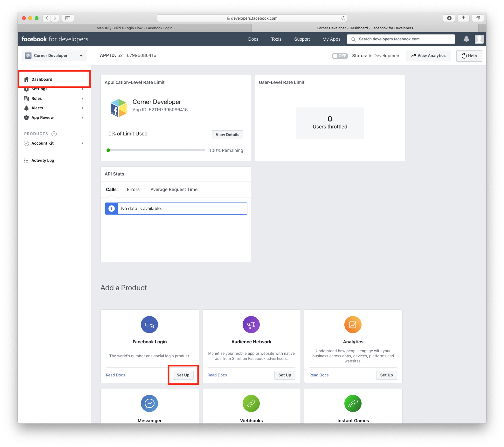Click Set Up for Analytics
The width and height of the screenshot is (504, 447).
click(x=387, y=375)
